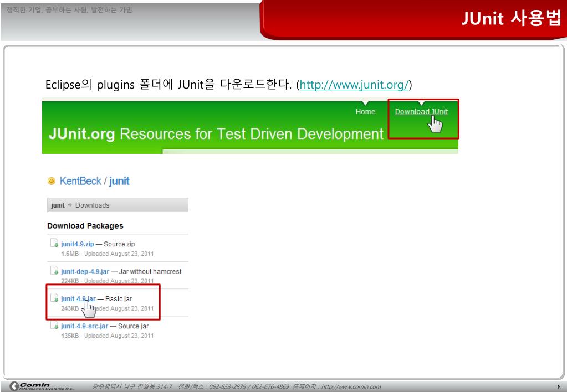
Task: Select the Downloads breadcrumb item
Action: (x=92, y=205)
